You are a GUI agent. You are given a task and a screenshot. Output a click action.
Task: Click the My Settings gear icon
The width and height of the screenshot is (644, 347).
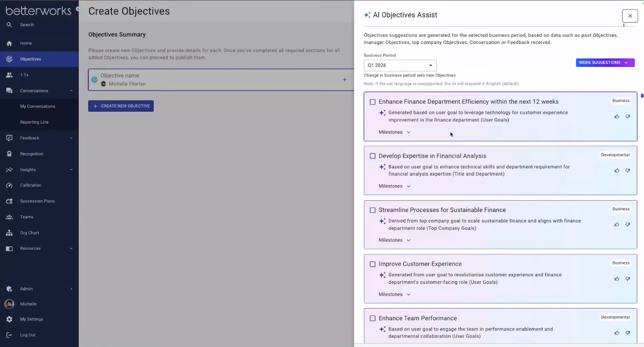(9, 319)
